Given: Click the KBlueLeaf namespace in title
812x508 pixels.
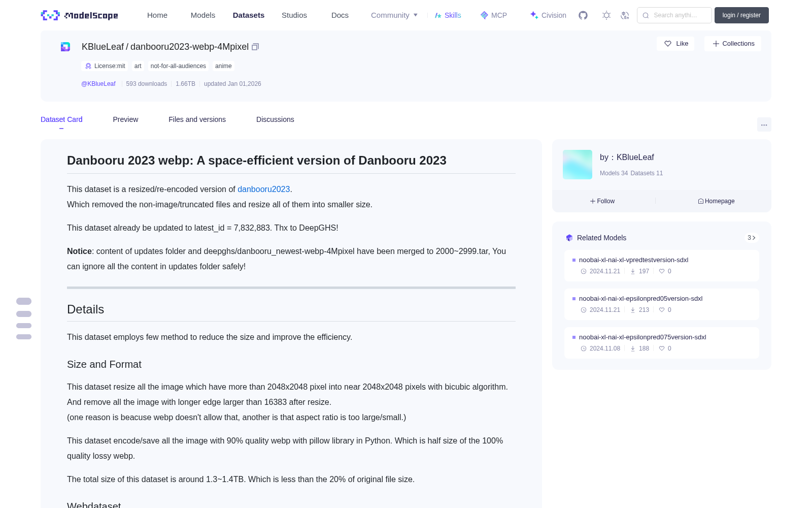Looking at the screenshot, I should (x=103, y=47).
